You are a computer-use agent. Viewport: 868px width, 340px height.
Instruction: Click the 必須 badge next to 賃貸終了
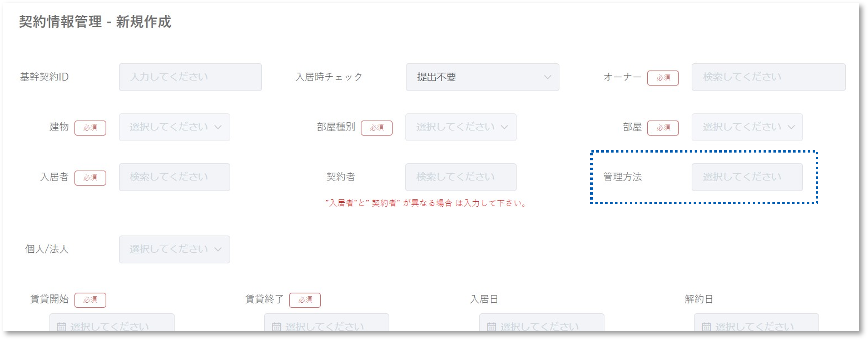304,300
